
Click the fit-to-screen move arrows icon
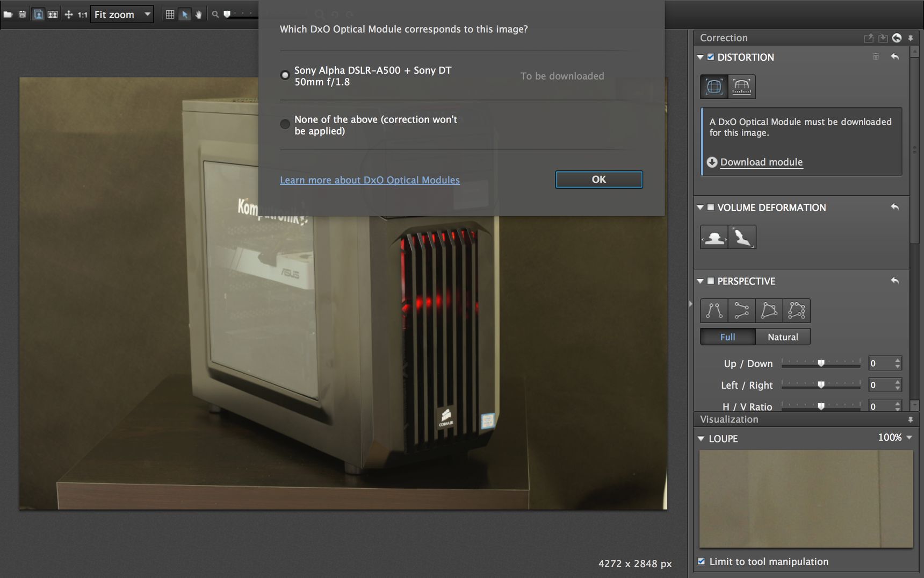pos(69,15)
